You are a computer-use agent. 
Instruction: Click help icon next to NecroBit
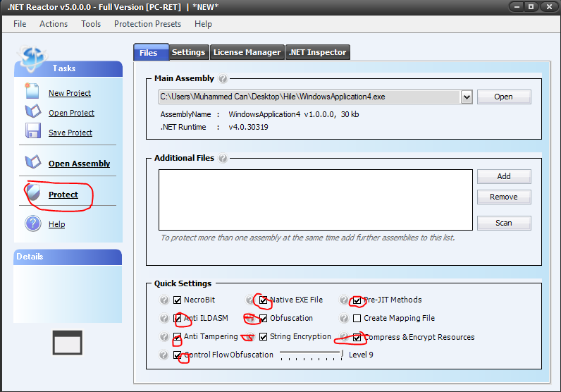164,300
